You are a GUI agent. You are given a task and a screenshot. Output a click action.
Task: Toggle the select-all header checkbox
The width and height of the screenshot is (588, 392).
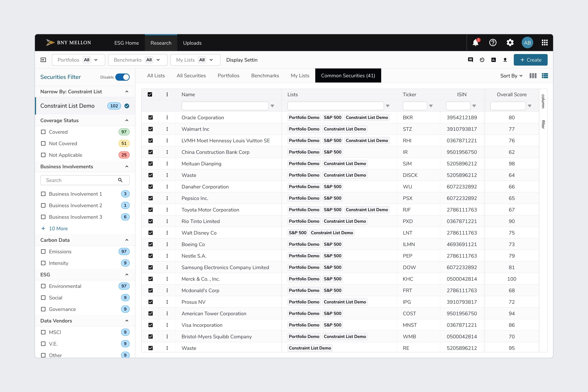click(x=150, y=95)
